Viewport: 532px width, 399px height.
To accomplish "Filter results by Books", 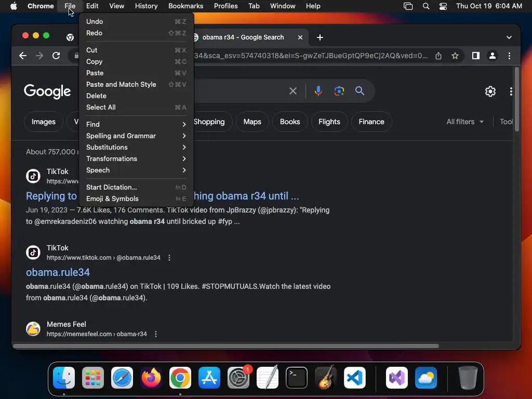I will pyautogui.click(x=290, y=122).
